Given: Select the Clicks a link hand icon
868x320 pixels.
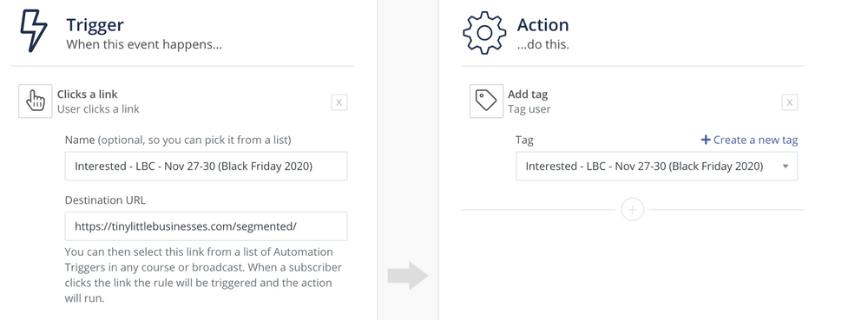Looking at the screenshot, I should point(36,101).
